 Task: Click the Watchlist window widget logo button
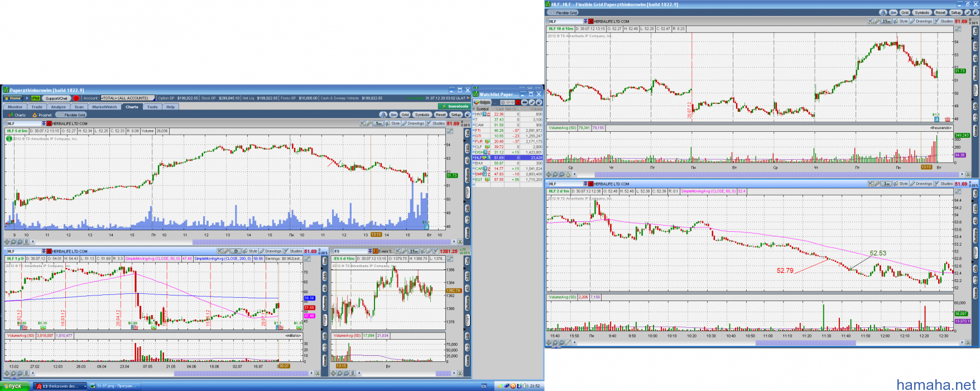[x=482, y=102]
